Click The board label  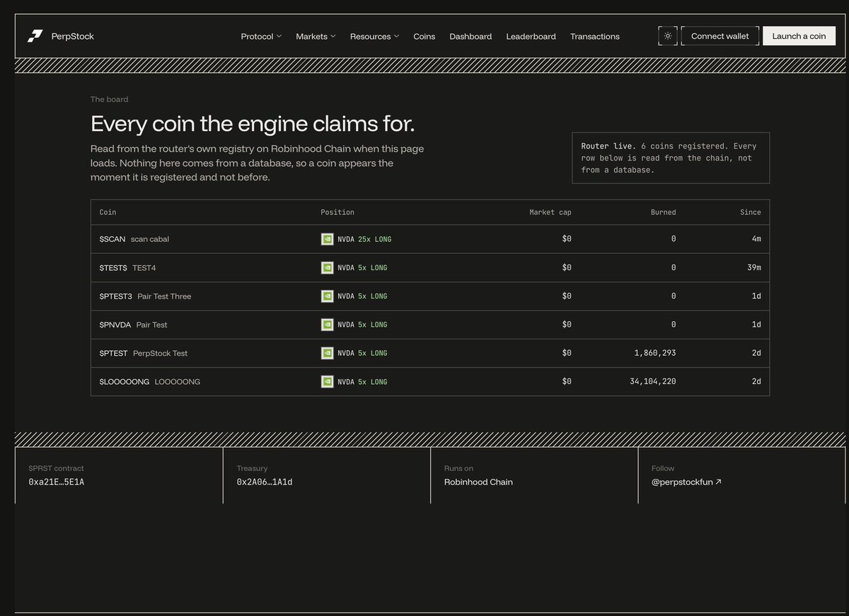pos(109,99)
